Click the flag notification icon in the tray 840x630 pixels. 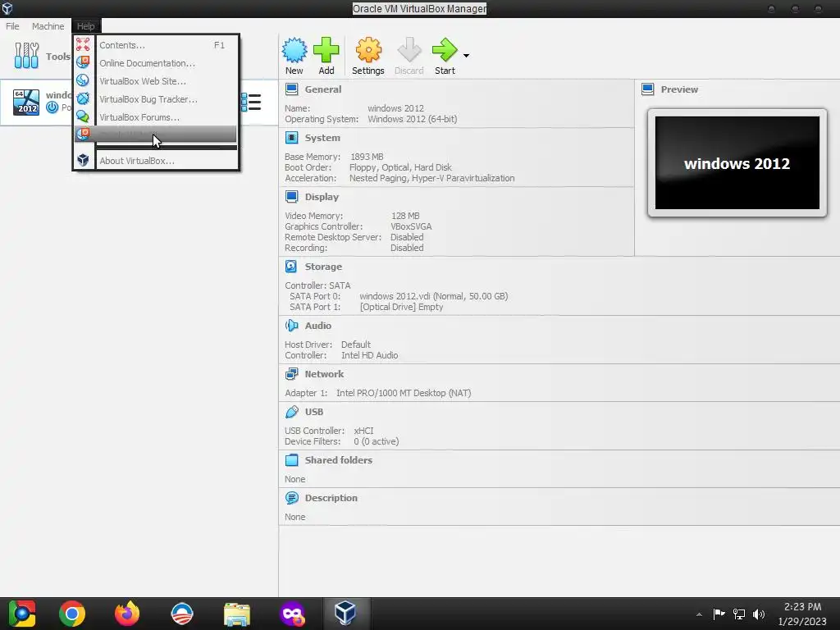[x=719, y=614]
